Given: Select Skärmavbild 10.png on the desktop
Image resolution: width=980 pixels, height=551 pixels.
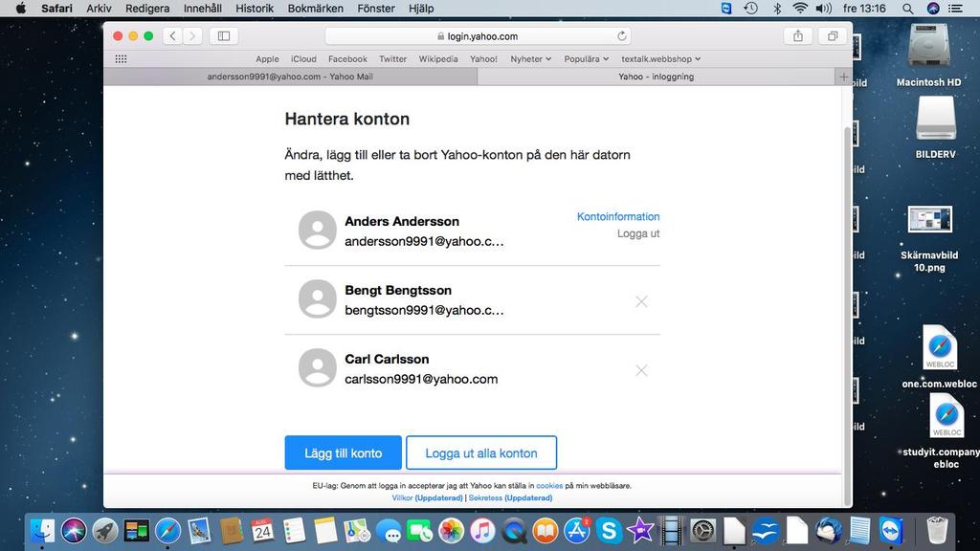Looking at the screenshot, I should pos(929,238).
